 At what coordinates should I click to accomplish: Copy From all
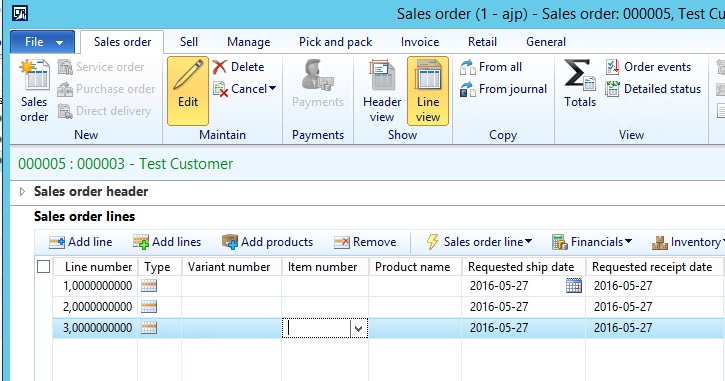(x=491, y=67)
